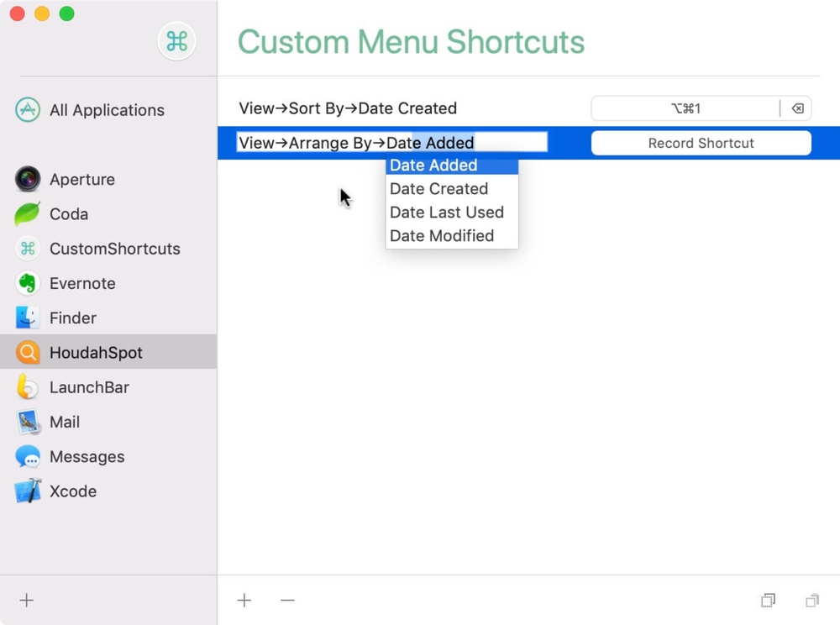Click the command symbol icon in sidebar header

176,41
